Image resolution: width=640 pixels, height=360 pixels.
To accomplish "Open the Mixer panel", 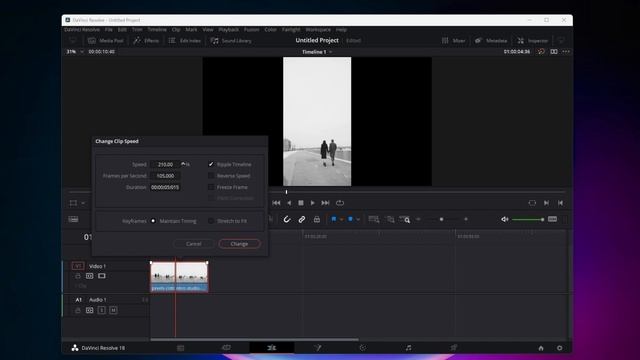I will (453, 40).
